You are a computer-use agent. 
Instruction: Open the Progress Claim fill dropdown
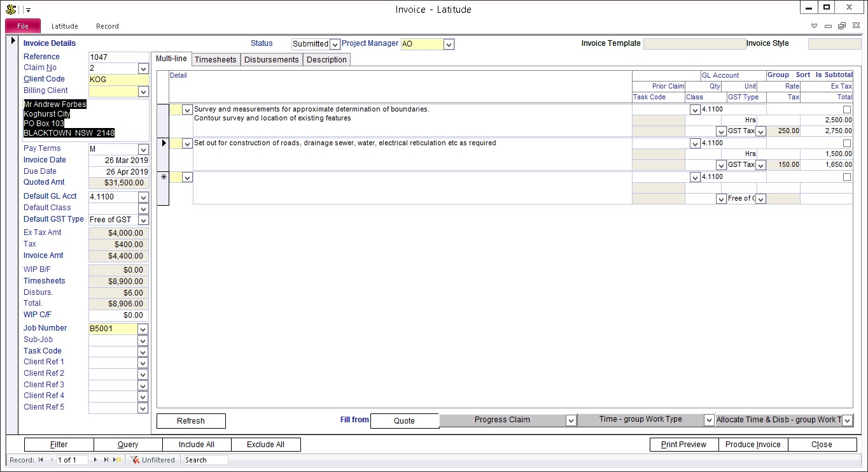pyautogui.click(x=571, y=420)
